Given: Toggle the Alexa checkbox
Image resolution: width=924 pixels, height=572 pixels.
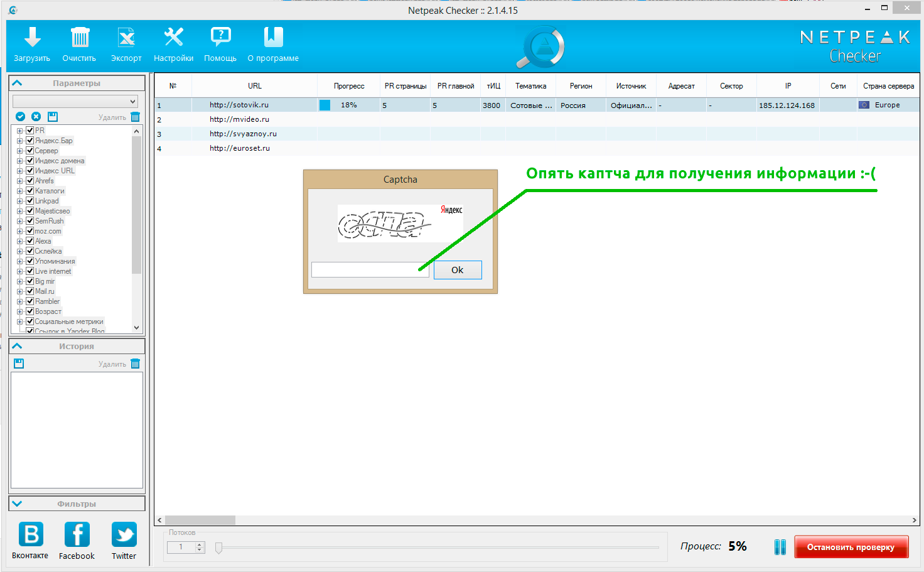Looking at the screenshot, I should click(30, 241).
